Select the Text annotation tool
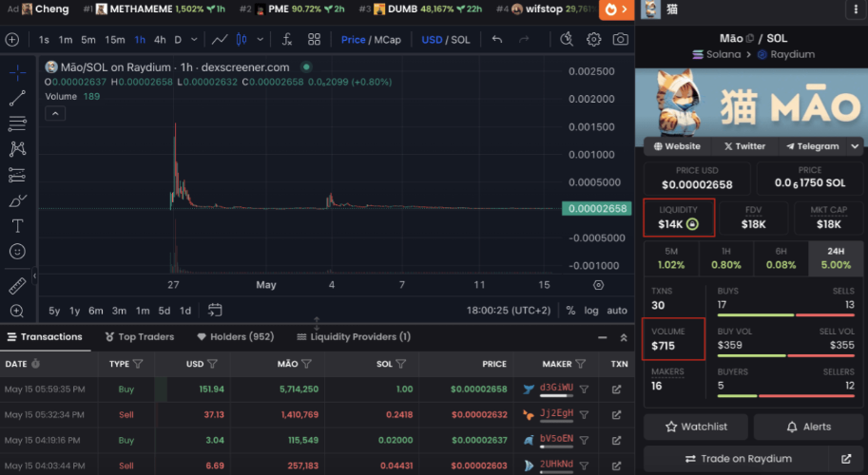Screen dimensions: 868x475 pos(17,225)
